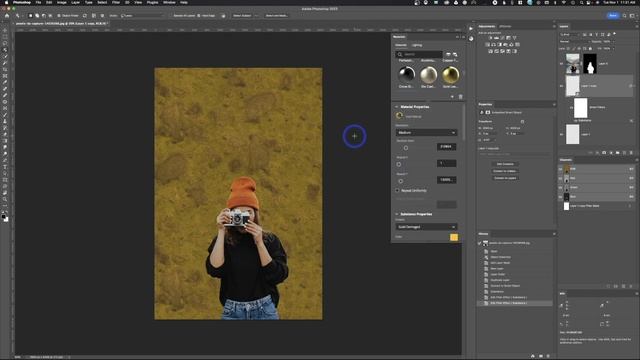Viewport: 640px width, 360px height.
Task: Select Layer 0 mask thumbnail
Action: click(590, 64)
